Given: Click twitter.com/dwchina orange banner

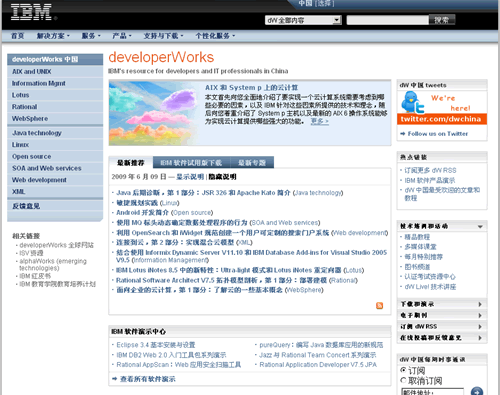Looking at the screenshot, I should (x=442, y=119).
